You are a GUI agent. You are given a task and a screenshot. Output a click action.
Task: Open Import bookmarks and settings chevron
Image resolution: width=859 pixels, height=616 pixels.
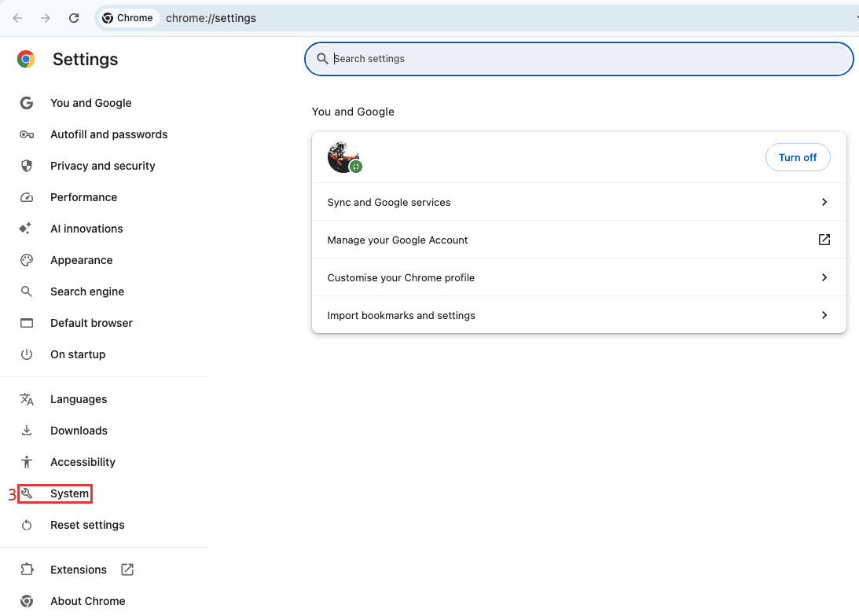coord(824,315)
